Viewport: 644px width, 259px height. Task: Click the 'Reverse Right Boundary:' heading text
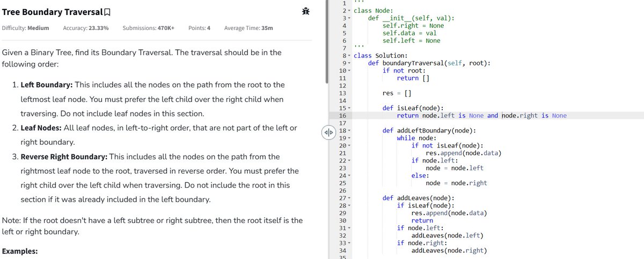pyautogui.click(x=64, y=157)
